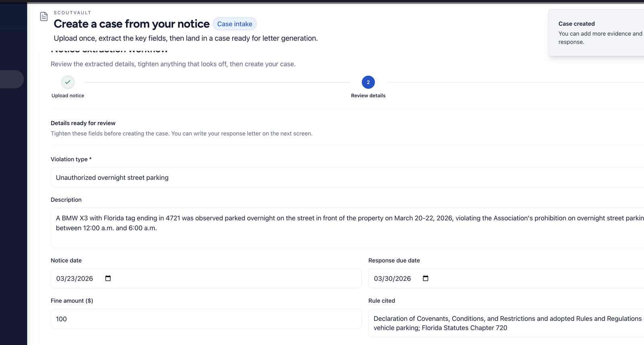Open the Notice date calendar picker icon
This screenshot has height=345, width=644.
108,278
